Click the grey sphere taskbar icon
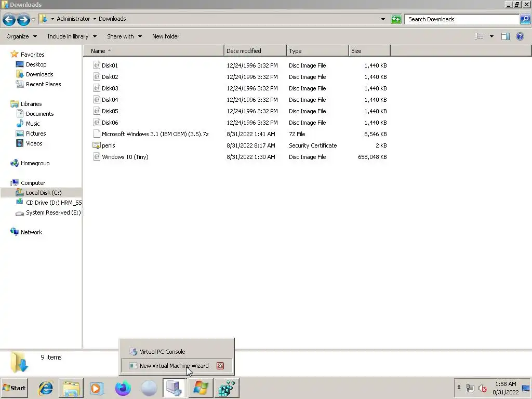This screenshot has height=399, width=532. coord(149,388)
